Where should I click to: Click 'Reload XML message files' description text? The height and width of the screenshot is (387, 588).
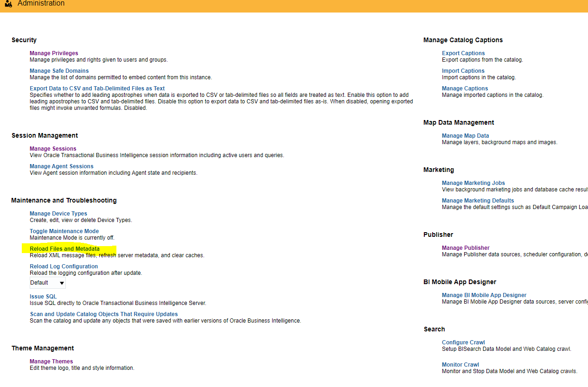117,255
